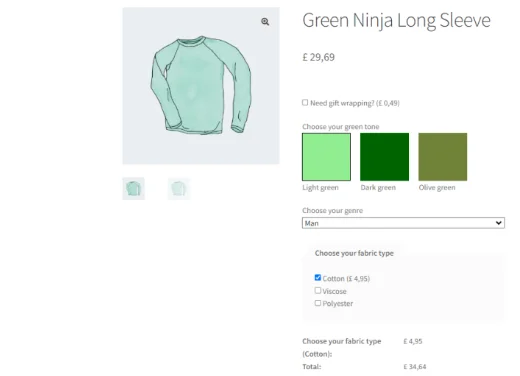
Task: Tick the Polyester fabric checkbox
Action: tap(318, 303)
